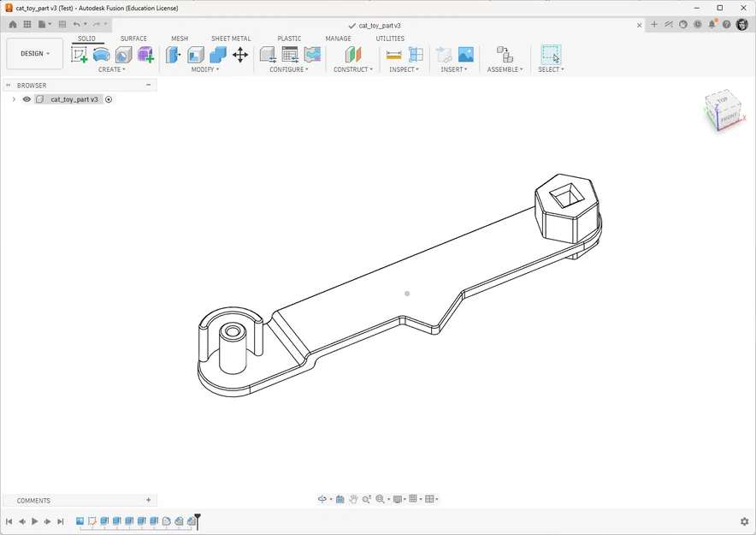Click the Combine tool icon
Image resolution: width=756 pixels, height=535 pixels.
click(218, 55)
